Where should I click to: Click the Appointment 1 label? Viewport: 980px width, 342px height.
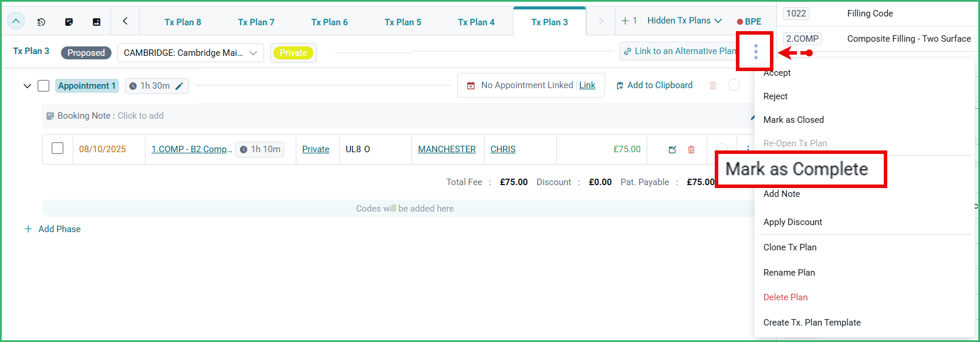[x=87, y=86]
